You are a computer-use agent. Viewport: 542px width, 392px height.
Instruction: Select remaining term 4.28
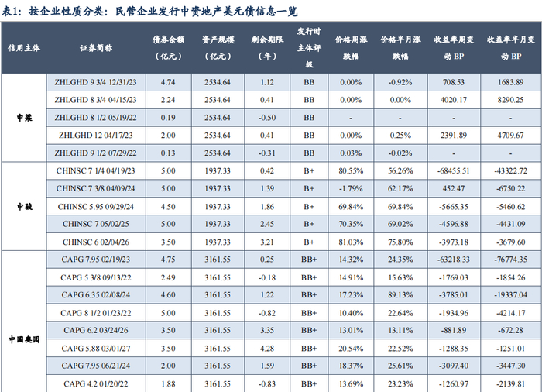coord(267,348)
